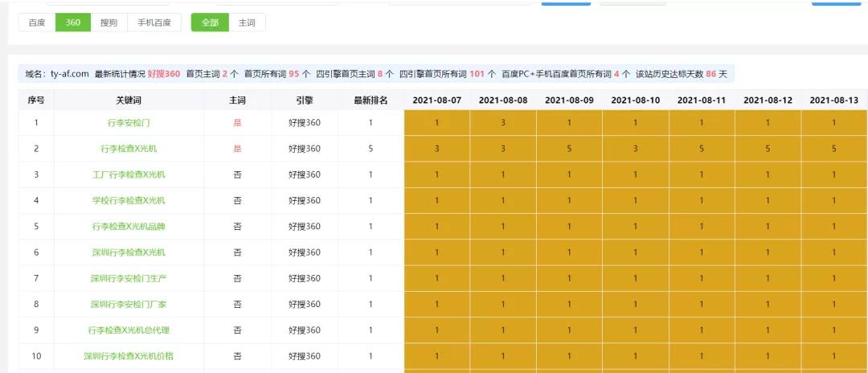
Task: Open keyword link 深圳行李检查X光机
Action: click(129, 252)
